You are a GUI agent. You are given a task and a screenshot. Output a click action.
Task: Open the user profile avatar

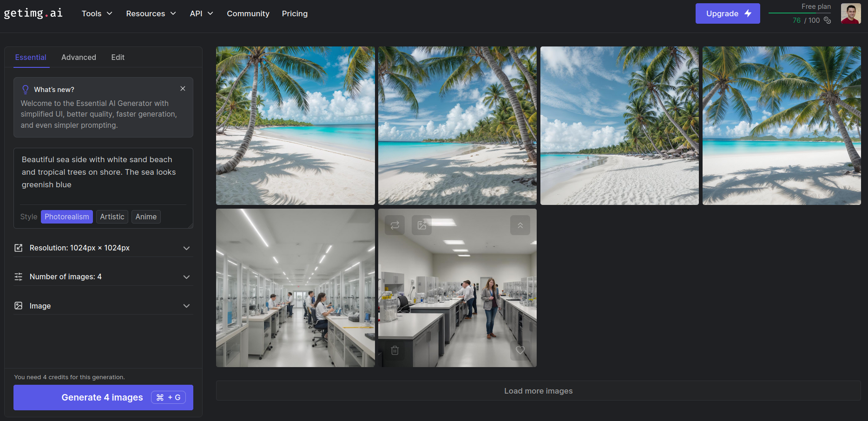coord(851,13)
